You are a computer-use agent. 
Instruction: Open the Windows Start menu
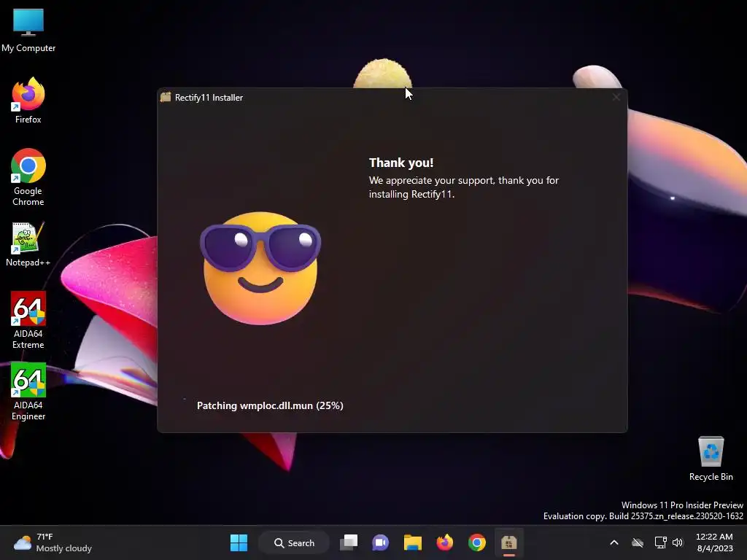[x=239, y=542]
